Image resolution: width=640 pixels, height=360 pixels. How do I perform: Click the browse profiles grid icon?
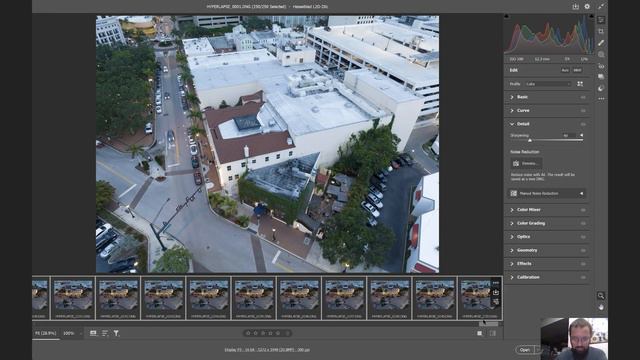pos(580,84)
